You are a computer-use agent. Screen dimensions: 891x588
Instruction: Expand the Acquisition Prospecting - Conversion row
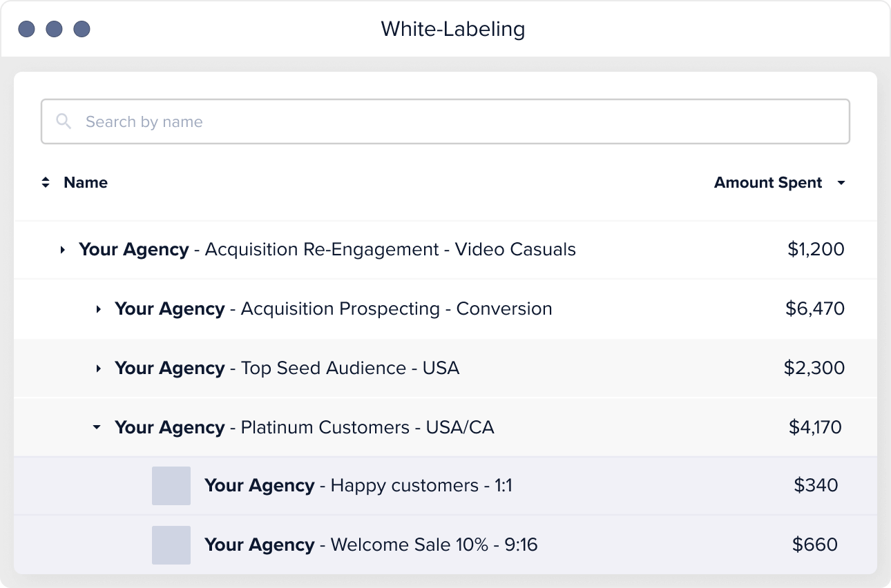[99, 309]
